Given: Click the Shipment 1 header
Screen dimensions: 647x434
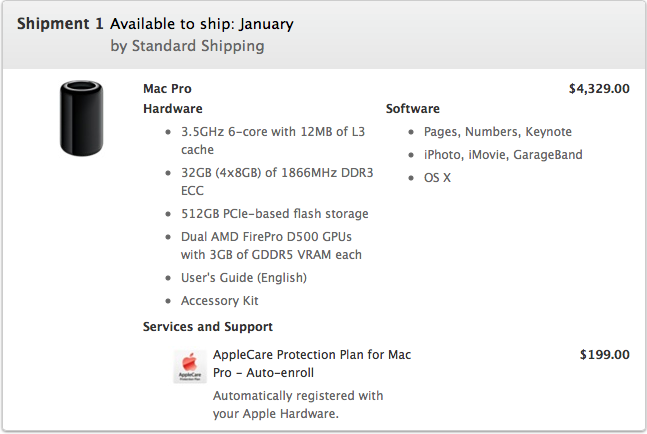Looking at the screenshot, I should [60, 24].
